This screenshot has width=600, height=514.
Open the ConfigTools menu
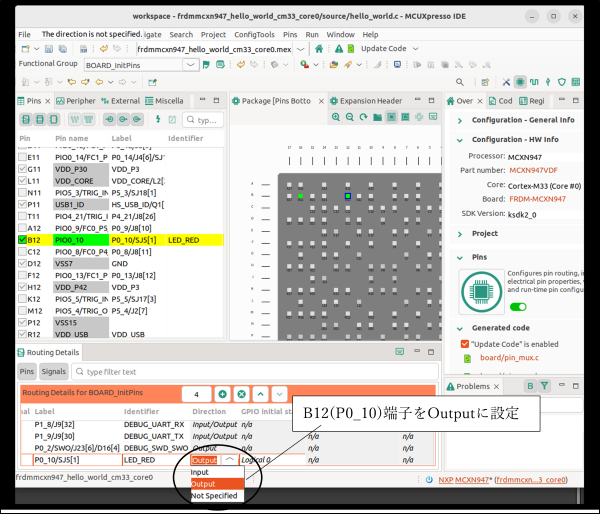point(255,34)
